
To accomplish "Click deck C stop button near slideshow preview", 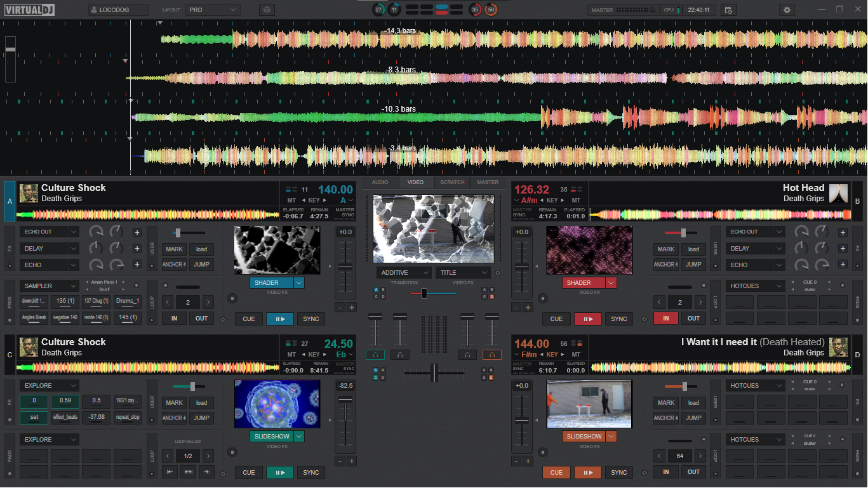I will (232, 452).
